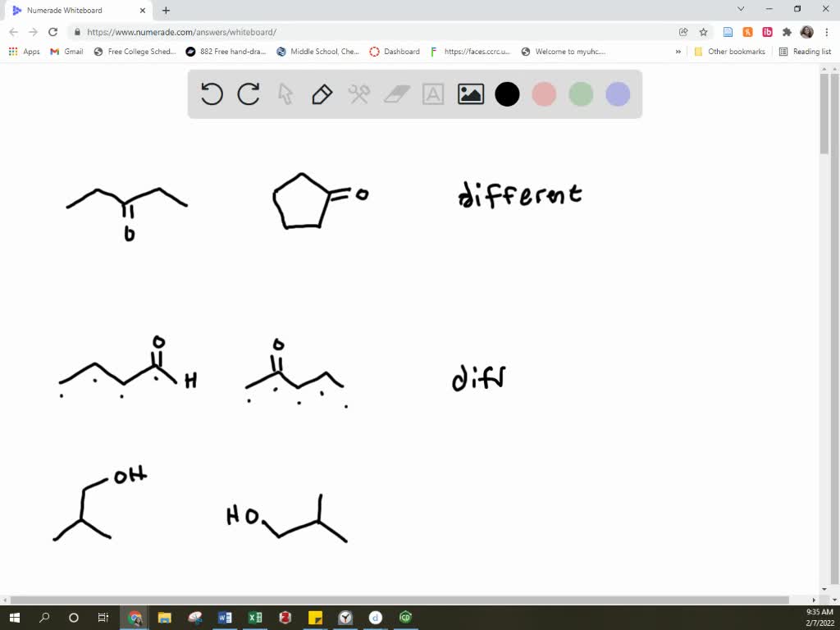This screenshot has height=630, width=840.
Task: Open Free College Sched... bookmark
Action: click(135, 52)
